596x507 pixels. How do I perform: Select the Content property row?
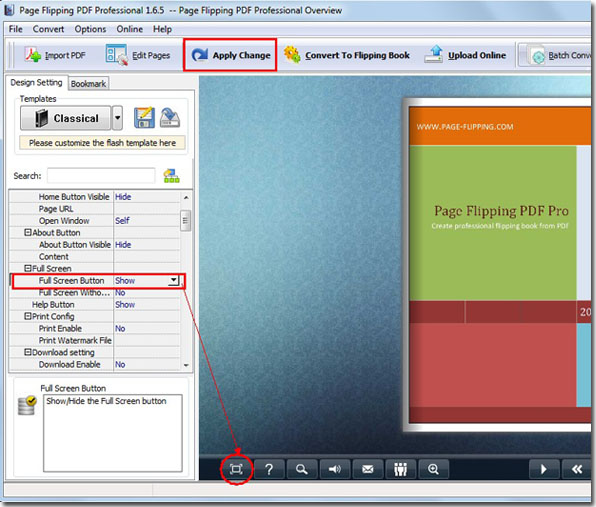pyautogui.click(x=95, y=257)
